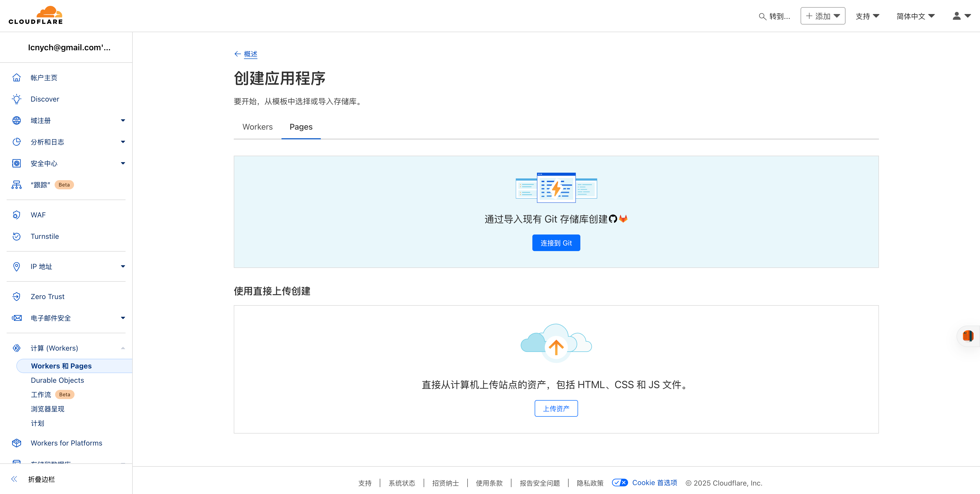Open 计划 in sidebar
The width and height of the screenshot is (980, 494).
pyautogui.click(x=37, y=423)
